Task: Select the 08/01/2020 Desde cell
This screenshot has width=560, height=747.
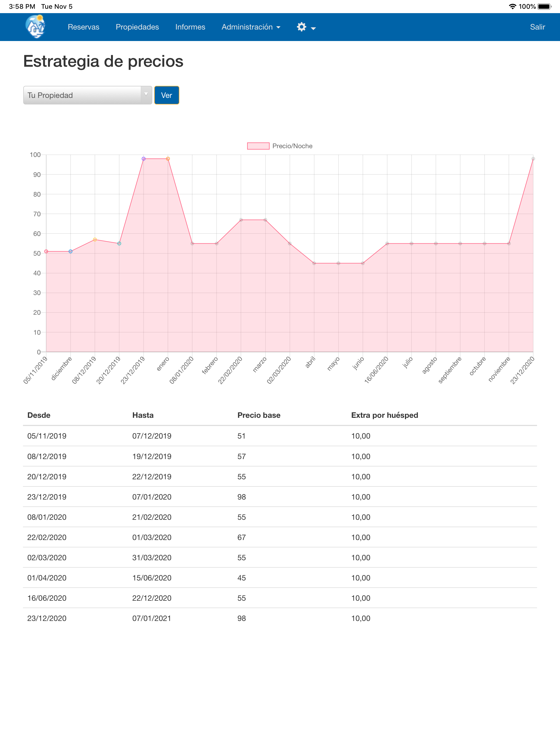Action: (x=46, y=517)
